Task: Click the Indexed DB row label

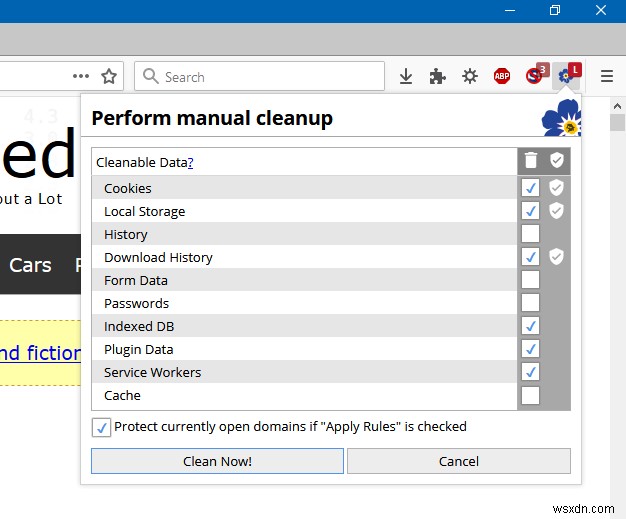Action: 139,327
